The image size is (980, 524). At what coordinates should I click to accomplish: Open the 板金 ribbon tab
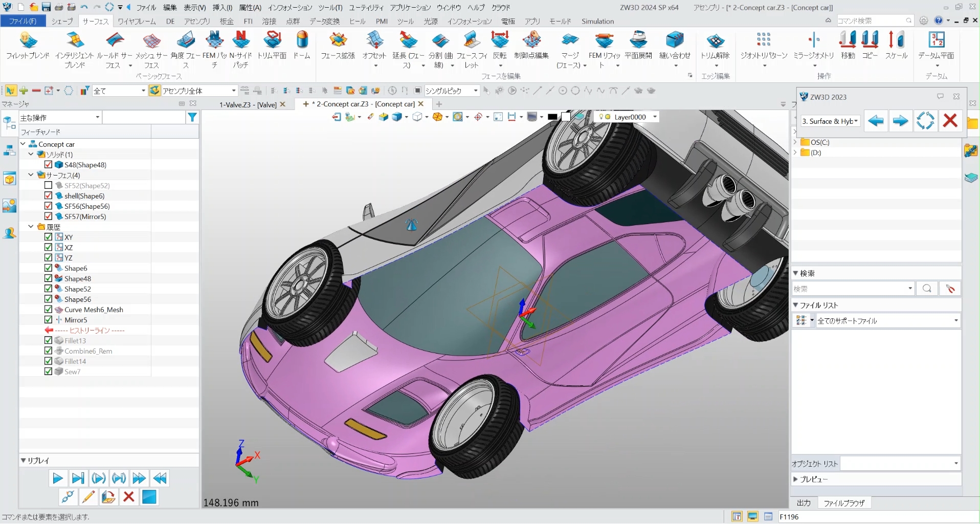pyautogui.click(x=227, y=21)
